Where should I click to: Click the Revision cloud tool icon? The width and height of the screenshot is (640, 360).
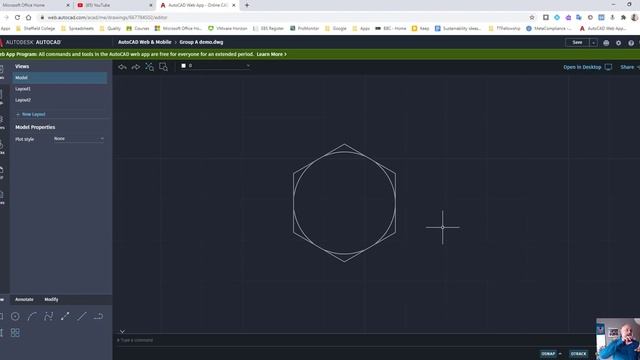click(x=98, y=316)
